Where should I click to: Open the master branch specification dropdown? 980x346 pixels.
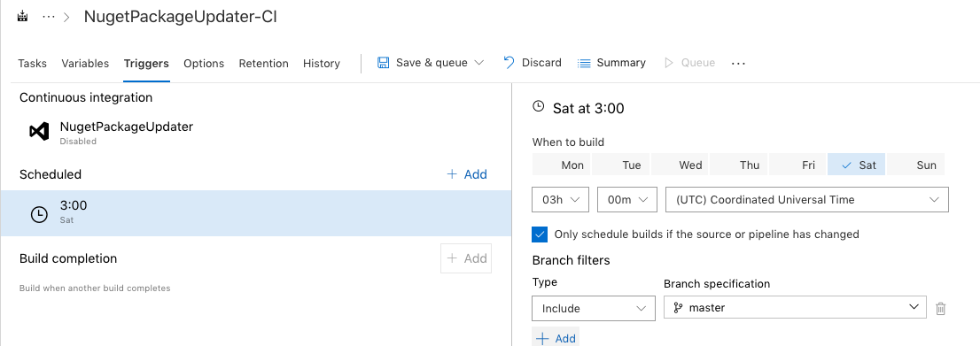click(x=795, y=307)
